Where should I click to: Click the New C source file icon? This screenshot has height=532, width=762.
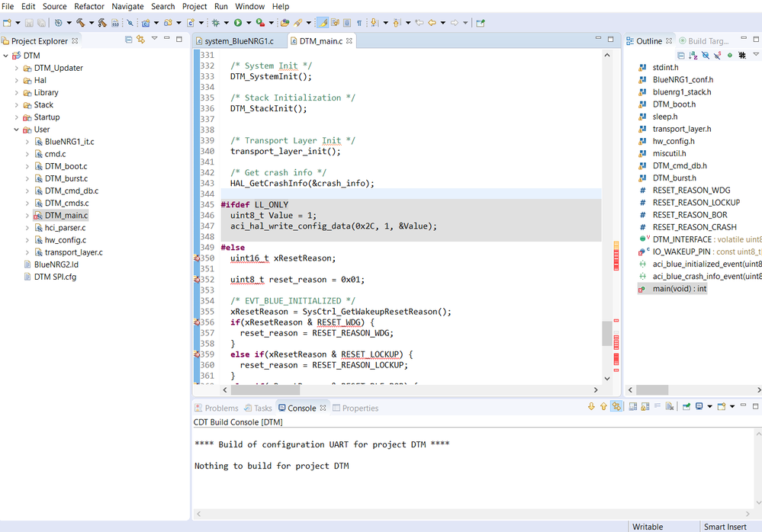pyautogui.click(x=191, y=23)
